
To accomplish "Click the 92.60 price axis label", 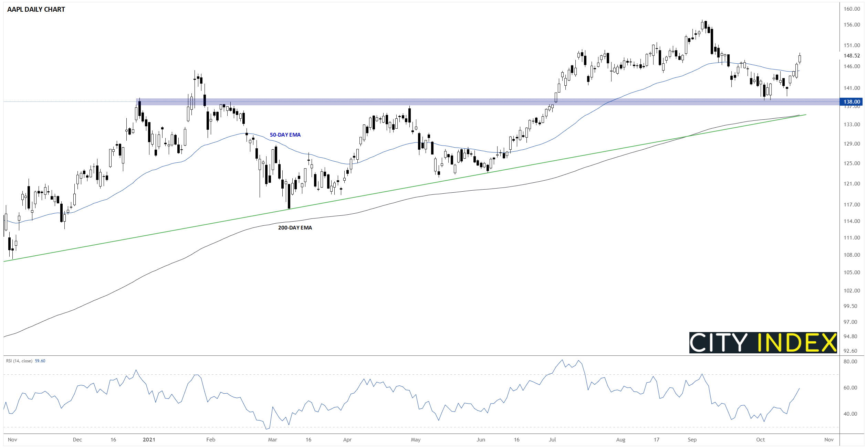I will point(850,351).
